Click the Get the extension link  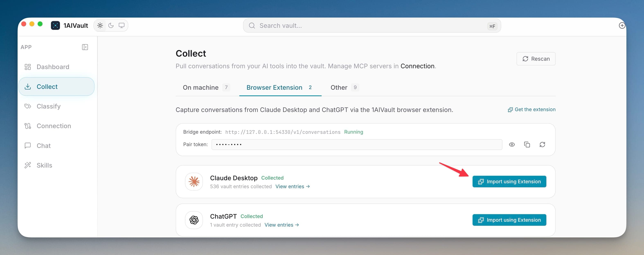click(x=531, y=110)
